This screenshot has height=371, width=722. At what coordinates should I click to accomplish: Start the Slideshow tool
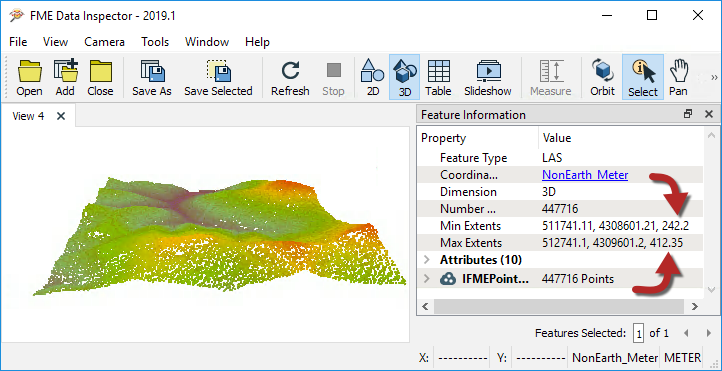pos(488,77)
